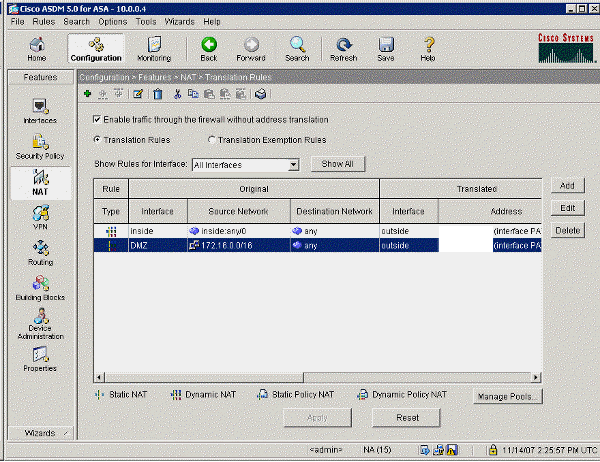This screenshot has height=462, width=600.
Task: Open the Rules menu
Action: click(x=44, y=22)
